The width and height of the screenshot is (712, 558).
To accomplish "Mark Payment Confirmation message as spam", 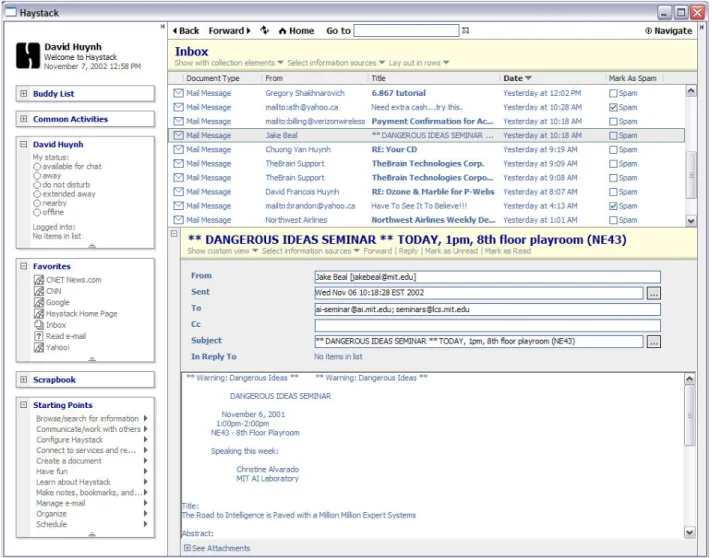I will click(x=613, y=122).
